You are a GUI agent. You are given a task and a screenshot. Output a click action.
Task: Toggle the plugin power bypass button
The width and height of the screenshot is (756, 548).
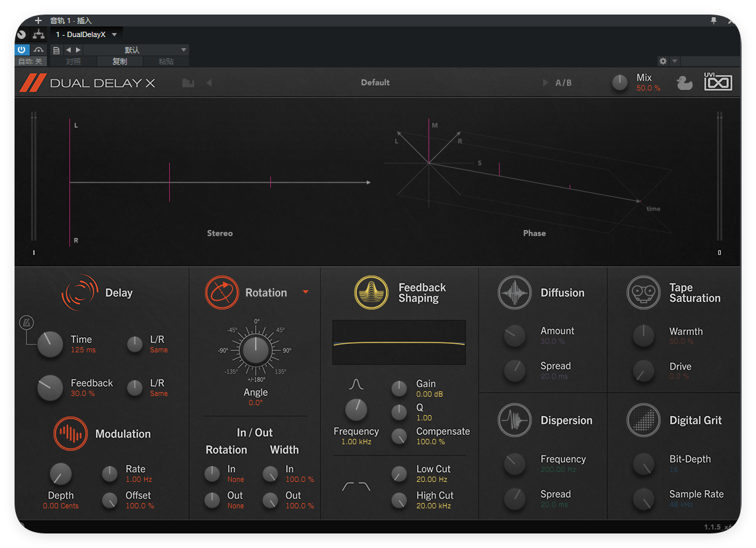pyautogui.click(x=22, y=50)
